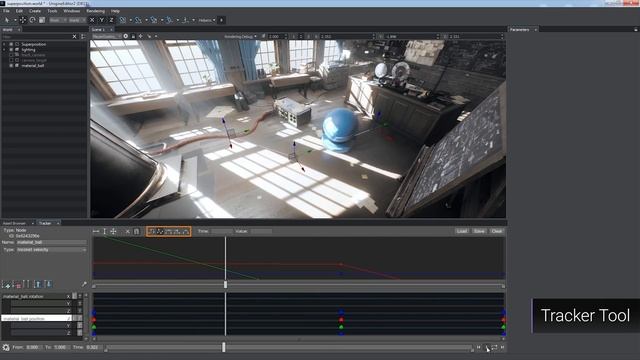The width and height of the screenshot is (640, 360).
Task: Click the horizontal fit icon in curve toolbar
Action: 96,231
